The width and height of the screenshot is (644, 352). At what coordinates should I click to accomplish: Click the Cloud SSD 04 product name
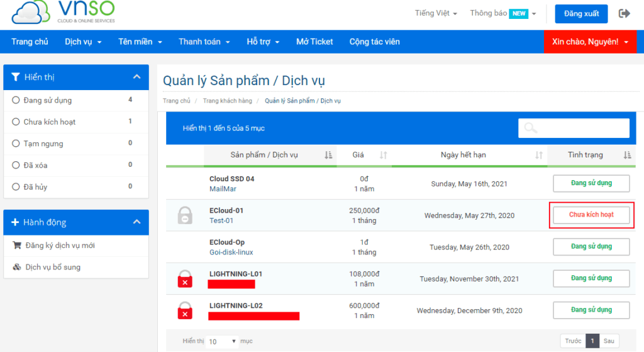click(231, 179)
